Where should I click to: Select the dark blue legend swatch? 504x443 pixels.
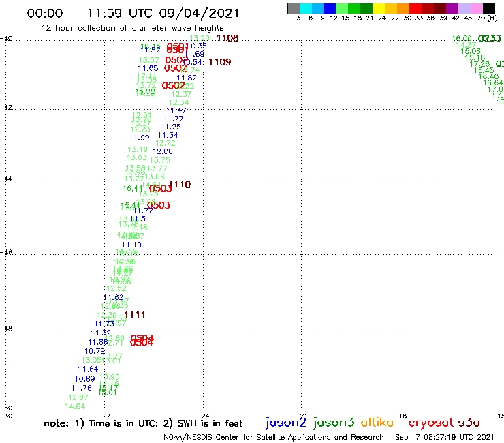pyautogui.click(x=330, y=8)
